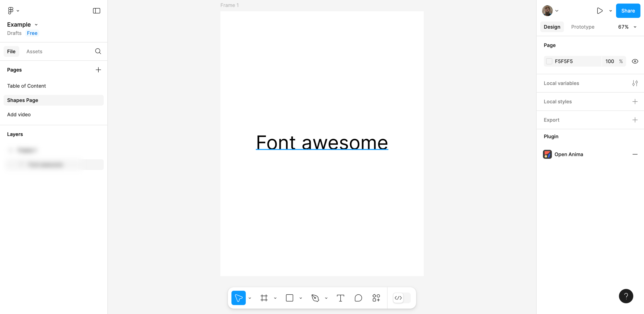644x314 pixels.
Task: Open local variables settings icon
Action: pyautogui.click(x=635, y=83)
